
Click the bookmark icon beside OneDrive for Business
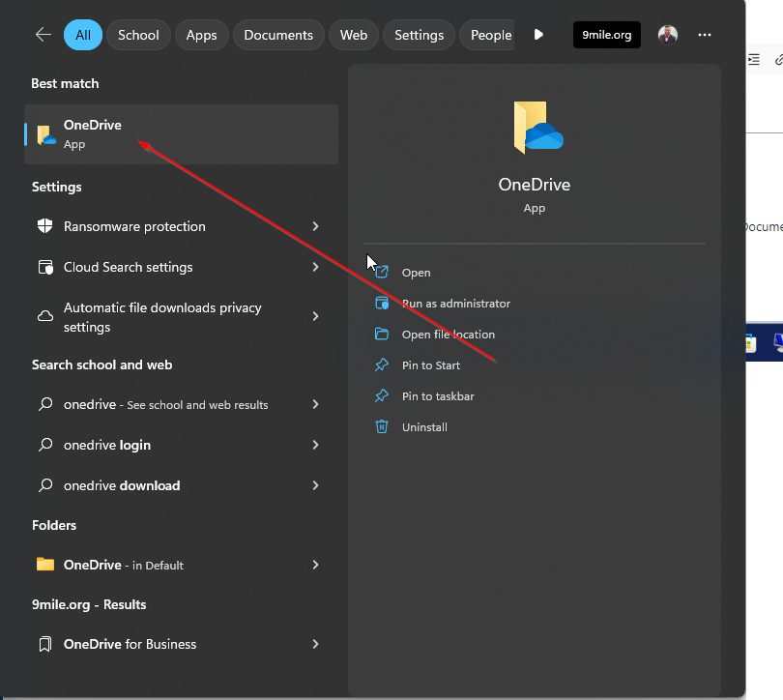pyautogui.click(x=44, y=644)
